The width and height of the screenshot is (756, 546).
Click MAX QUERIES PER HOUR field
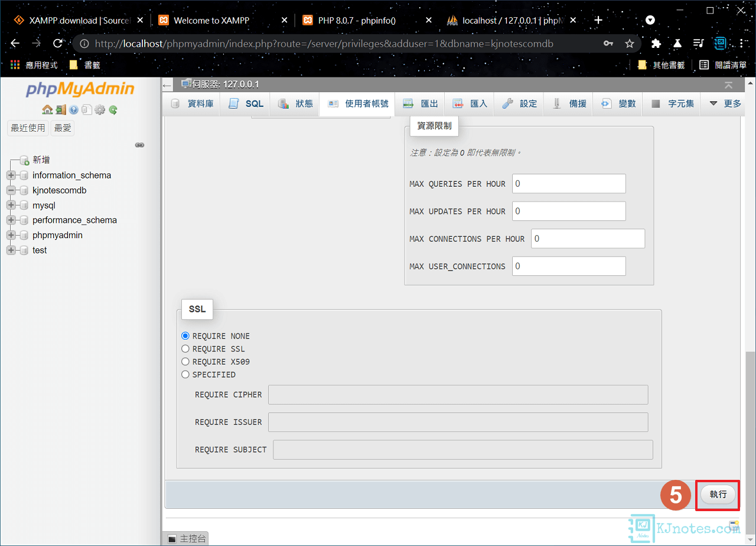pyautogui.click(x=569, y=184)
